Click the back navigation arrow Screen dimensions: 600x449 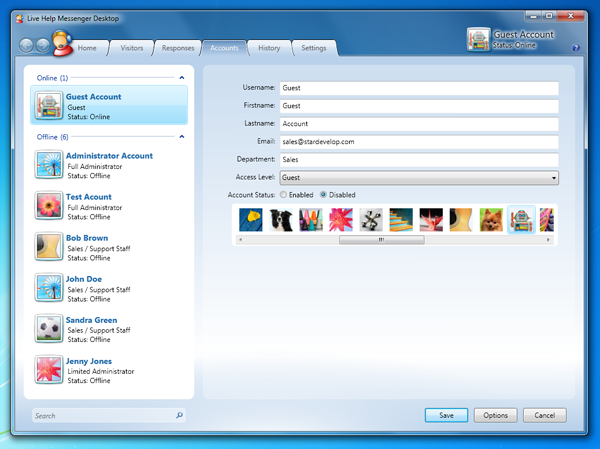(x=26, y=45)
